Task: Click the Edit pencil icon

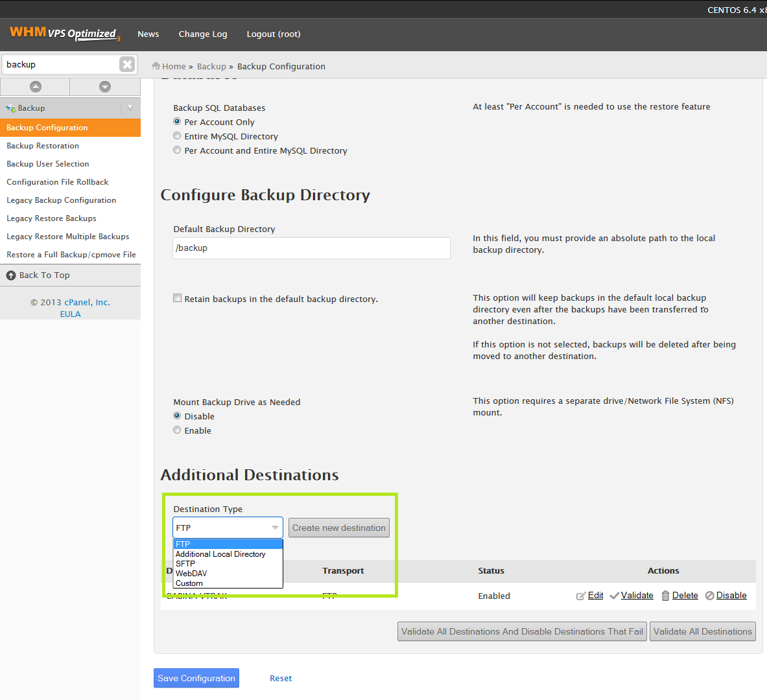Action: tap(581, 596)
